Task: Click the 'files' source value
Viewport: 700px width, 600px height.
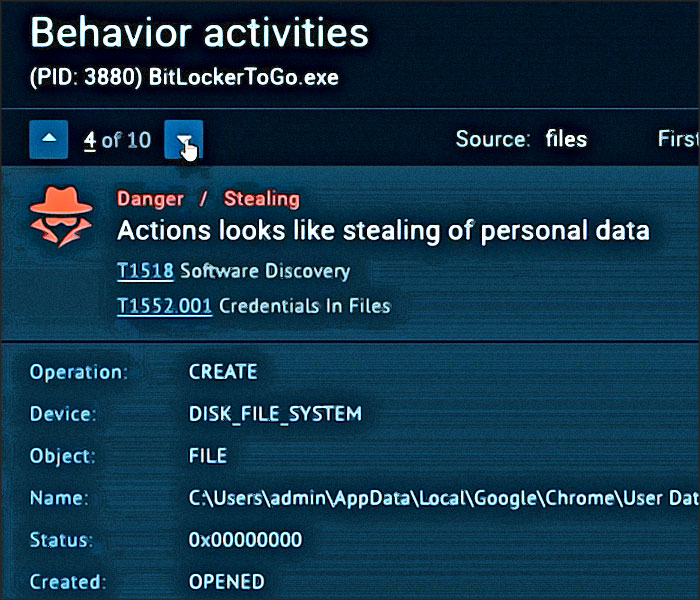Action: (566, 139)
